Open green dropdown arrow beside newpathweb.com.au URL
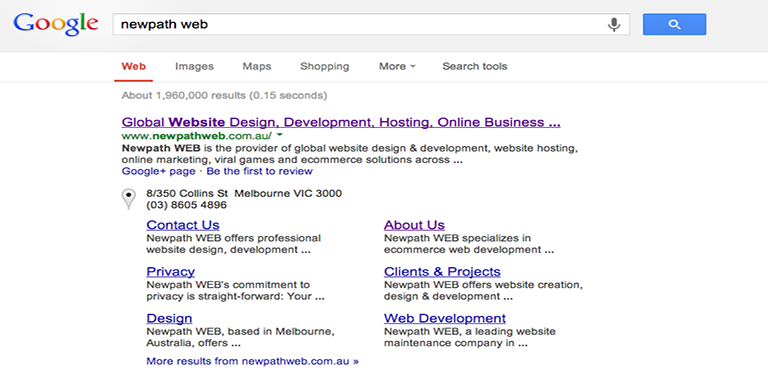Image resolution: width=768 pixels, height=376 pixels. click(x=280, y=135)
